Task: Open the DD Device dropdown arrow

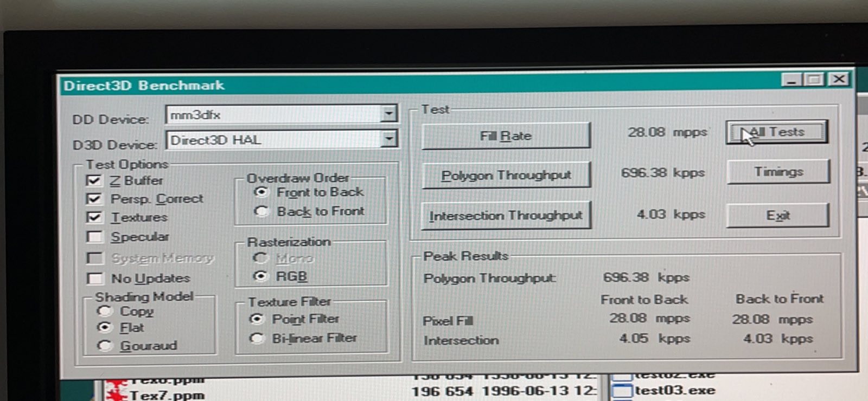Action: [x=388, y=114]
